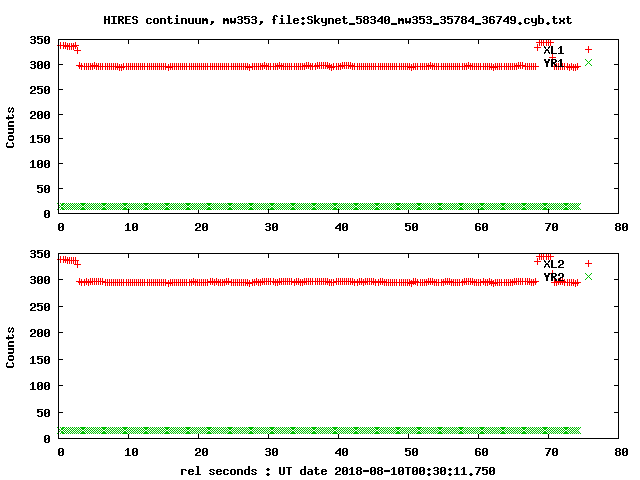Click x-axis tick label 70 under XL1 plot

click(551, 227)
